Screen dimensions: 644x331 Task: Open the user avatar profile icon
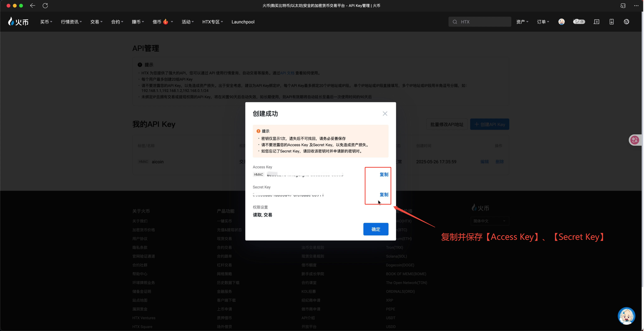pyautogui.click(x=561, y=22)
